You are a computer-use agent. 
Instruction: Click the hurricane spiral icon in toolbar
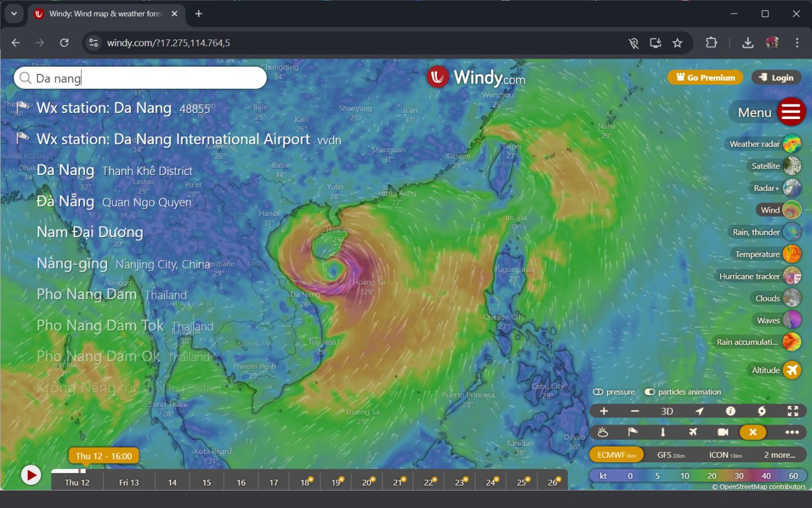(761, 411)
